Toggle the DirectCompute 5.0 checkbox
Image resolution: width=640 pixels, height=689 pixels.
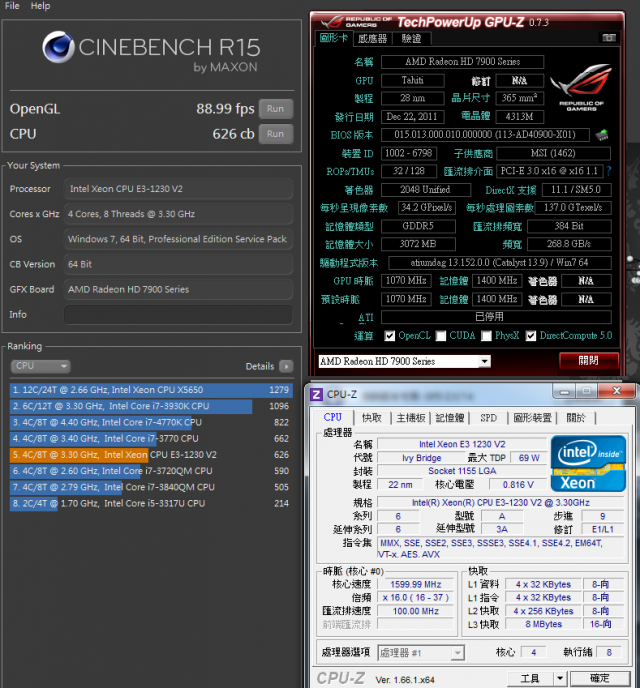pos(531,336)
